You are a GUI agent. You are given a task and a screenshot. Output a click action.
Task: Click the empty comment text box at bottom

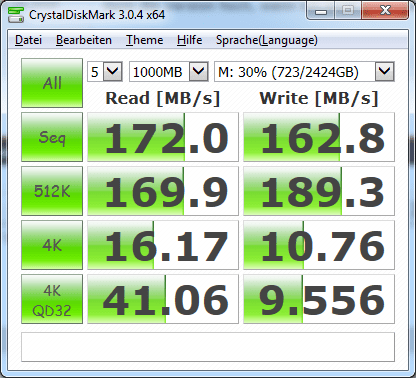point(208,347)
